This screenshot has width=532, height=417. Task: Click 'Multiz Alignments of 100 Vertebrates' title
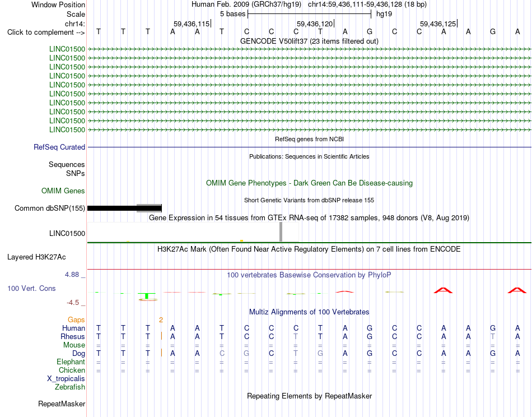[x=309, y=312]
